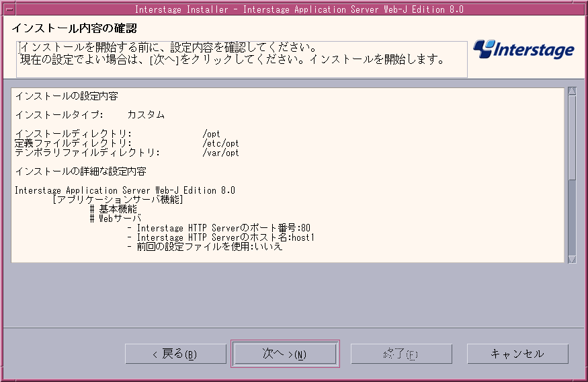The image size is (588, 382).
Task: Click the line # 基本機能
Action: (114, 209)
